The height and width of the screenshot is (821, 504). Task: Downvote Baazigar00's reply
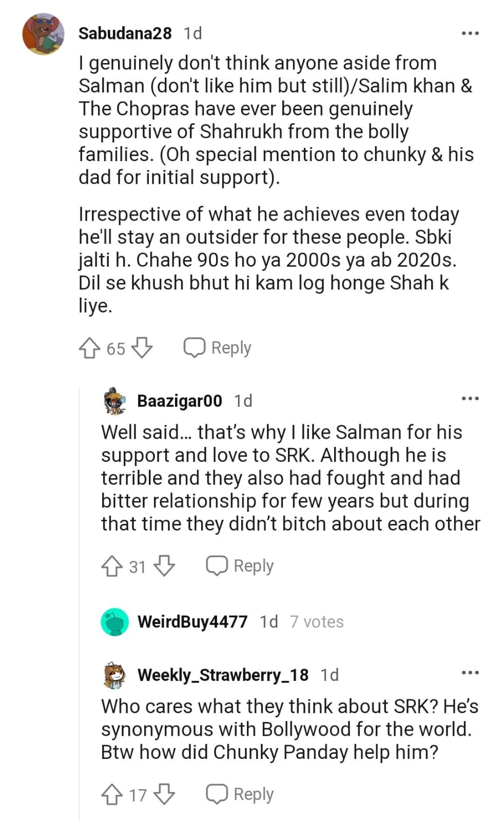tap(164, 566)
